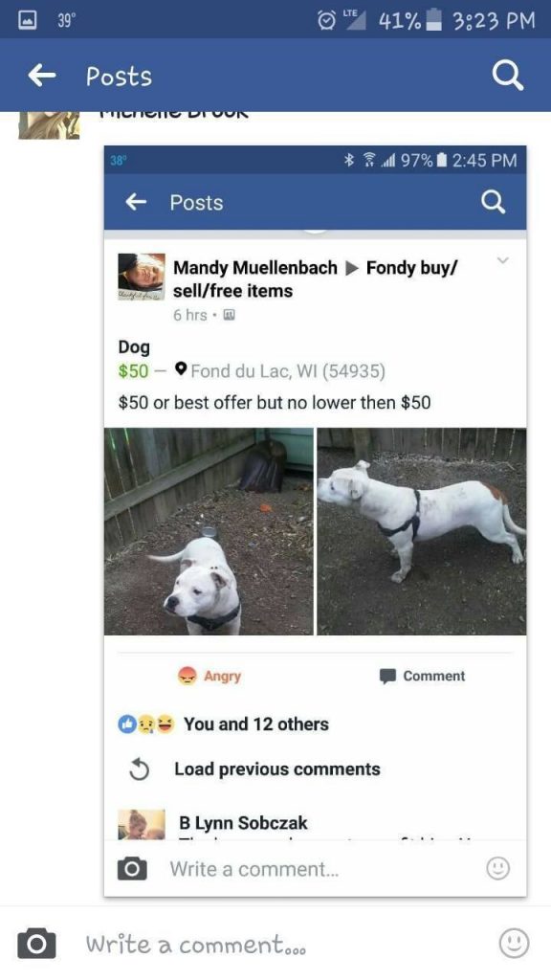Tap the back arrow beside outer Posts title
Viewport: 551px width, 980px height.
tap(42, 76)
